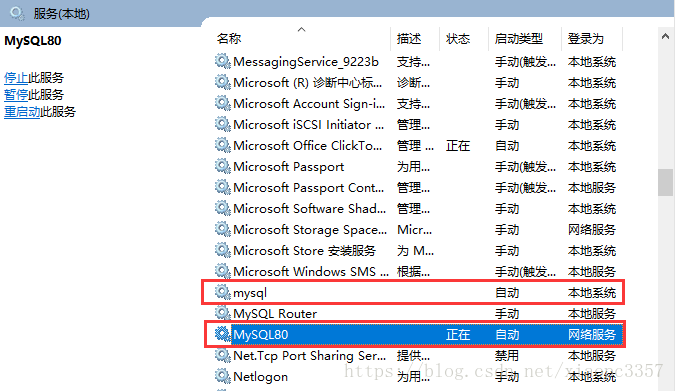
Task: Select the MySQL Router service name
Action: pos(275,313)
